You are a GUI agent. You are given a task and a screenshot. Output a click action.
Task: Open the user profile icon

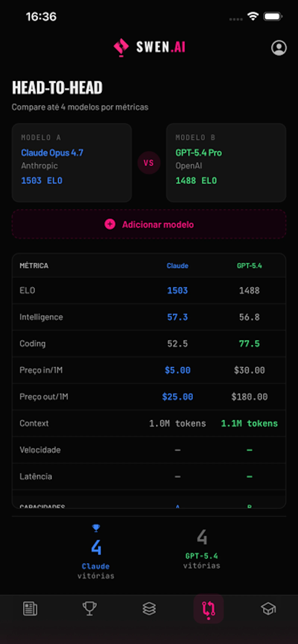pyautogui.click(x=279, y=47)
